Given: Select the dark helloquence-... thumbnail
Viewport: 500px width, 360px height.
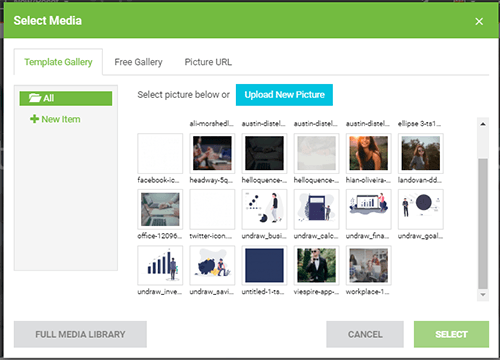Looking at the screenshot, I should click(x=264, y=153).
